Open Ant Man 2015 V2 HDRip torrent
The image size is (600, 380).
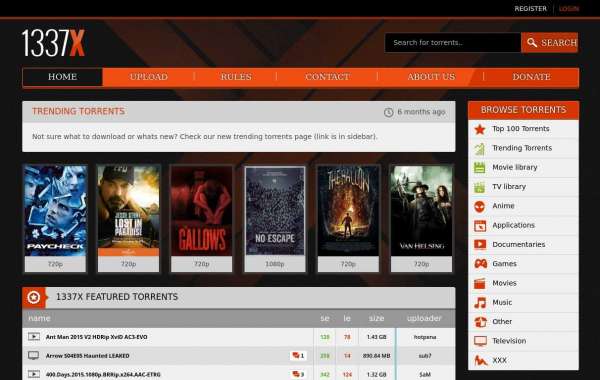(x=96, y=337)
